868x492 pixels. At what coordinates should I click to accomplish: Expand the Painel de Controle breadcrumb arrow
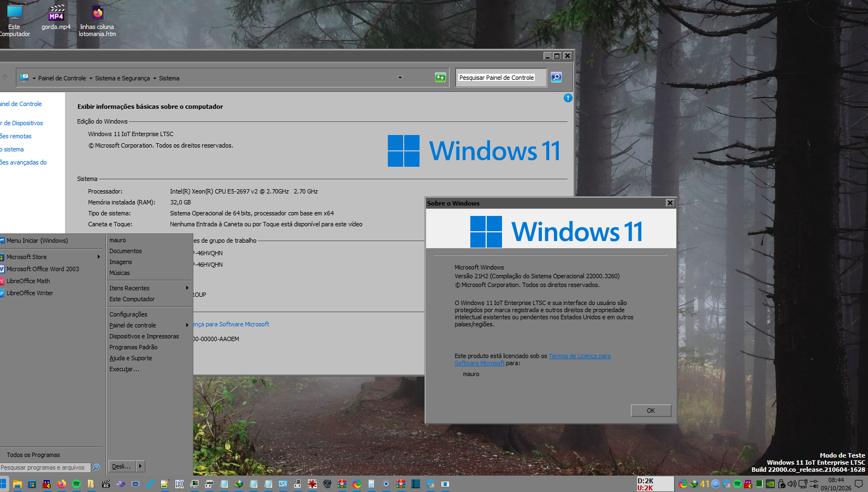pos(91,78)
